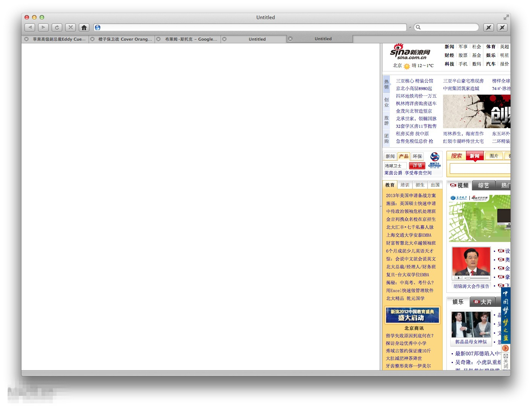Open the 郭晶晶母女神似 photo thumbnail

(x=471, y=325)
